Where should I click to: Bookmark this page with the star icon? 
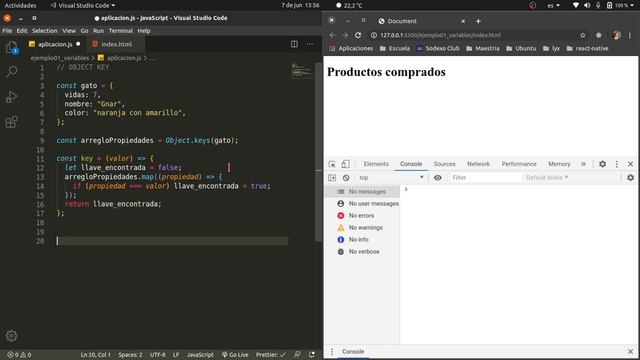(583, 35)
